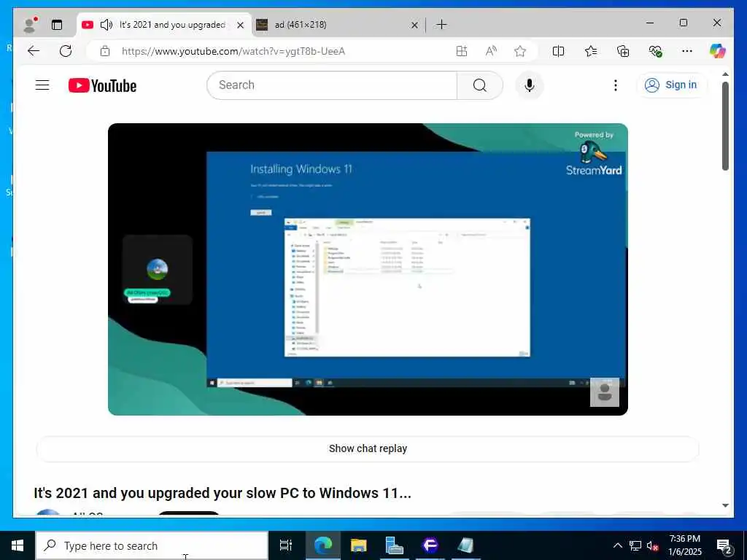747x560 pixels.
Task: Click scrollbar down arrow
Action: pyautogui.click(x=726, y=506)
